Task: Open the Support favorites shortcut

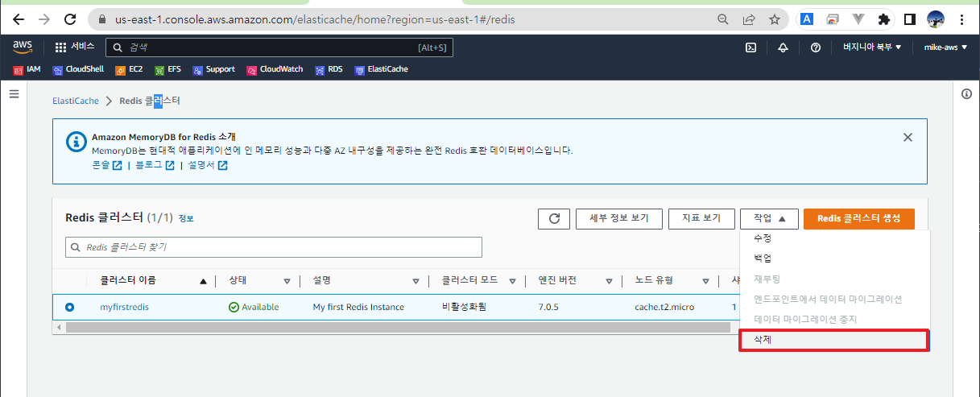Action: click(214, 69)
